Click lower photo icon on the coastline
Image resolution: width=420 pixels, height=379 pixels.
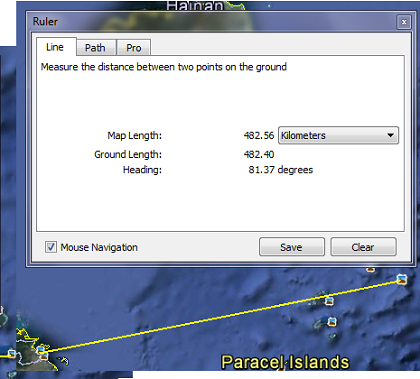pyautogui.click(x=44, y=356)
